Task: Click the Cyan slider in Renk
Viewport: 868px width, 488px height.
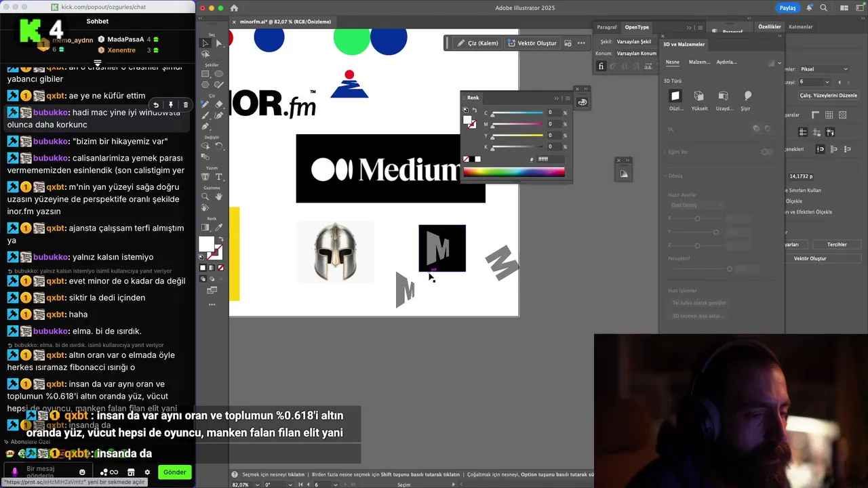Action: [517, 113]
